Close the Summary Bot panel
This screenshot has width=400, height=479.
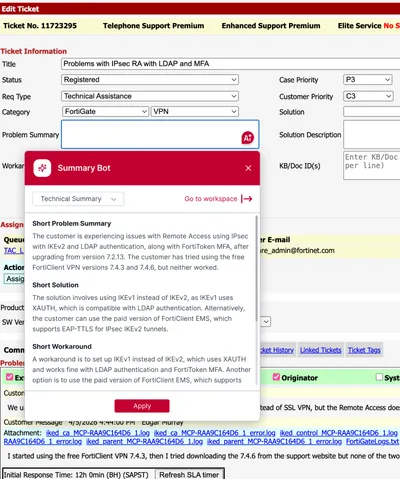[x=248, y=168]
